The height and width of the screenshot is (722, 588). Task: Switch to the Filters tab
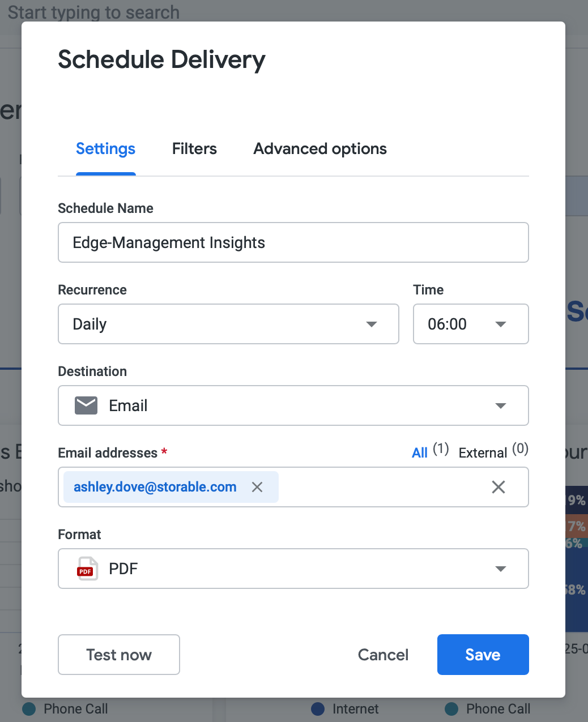coord(194,149)
